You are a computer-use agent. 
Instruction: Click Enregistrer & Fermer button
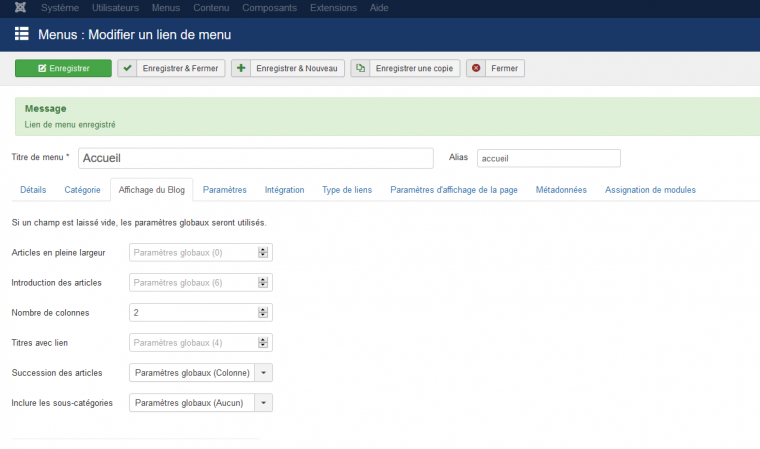[171, 68]
